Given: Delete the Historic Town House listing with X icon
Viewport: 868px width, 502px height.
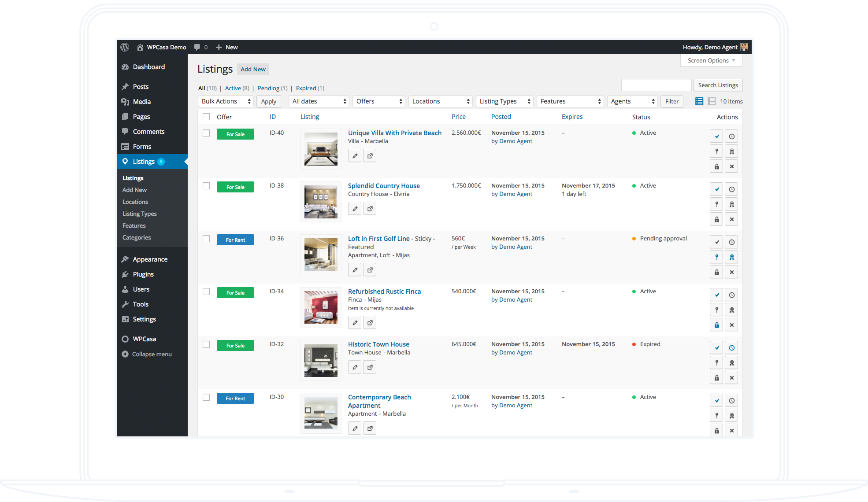Looking at the screenshot, I should pyautogui.click(x=732, y=378).
